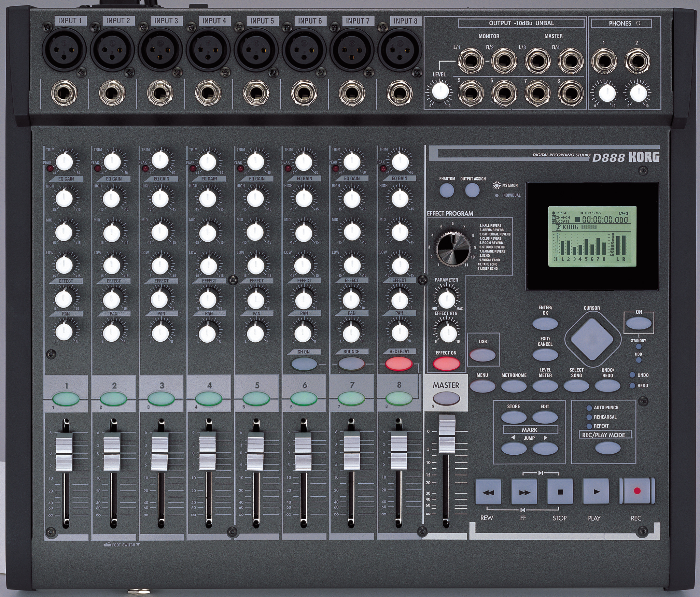
Task: Click the EDIT mark button
Action: coord(545,417)
